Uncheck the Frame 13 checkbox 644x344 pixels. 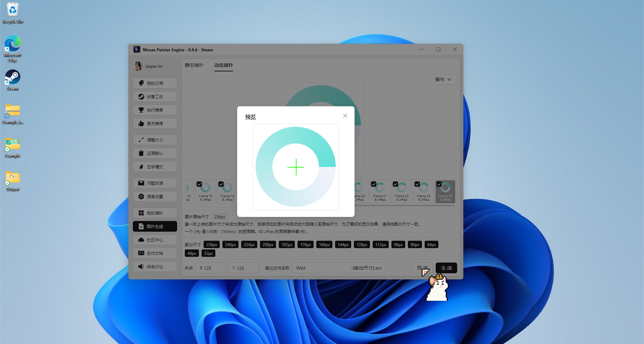[x=199, y=184]
